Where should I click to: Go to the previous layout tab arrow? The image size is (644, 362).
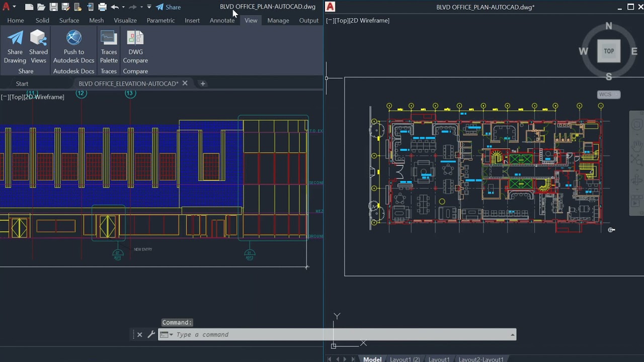click(x=338, y=359)
